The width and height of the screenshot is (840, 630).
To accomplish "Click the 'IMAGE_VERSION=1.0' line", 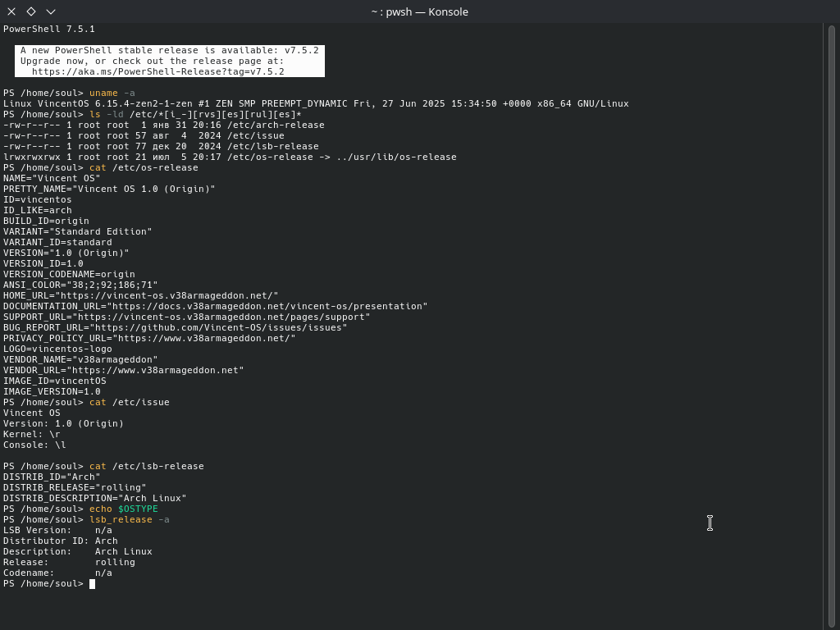I will click(52, 393).
